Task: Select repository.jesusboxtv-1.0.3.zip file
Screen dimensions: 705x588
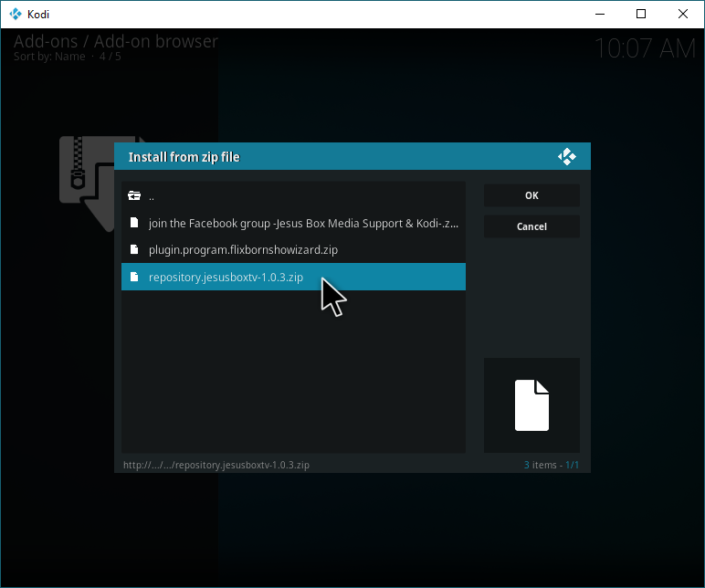Action: point(293,277)
